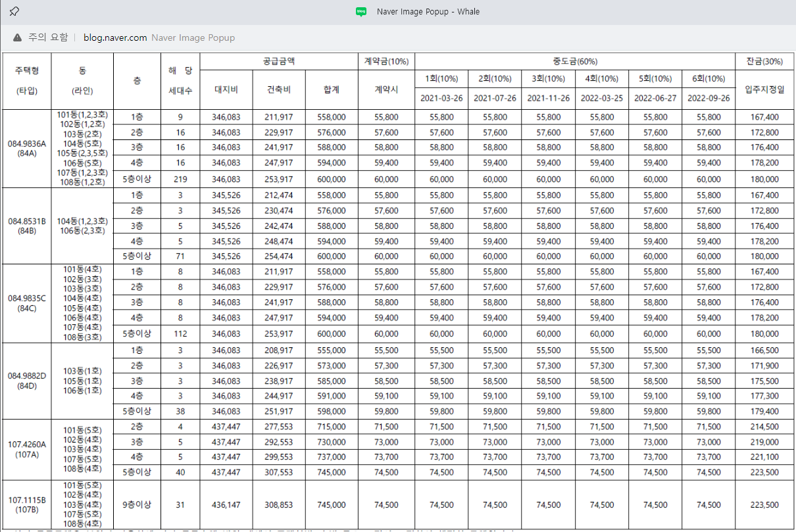The image size is (796, 532).
Task: Open the site security warning triangle icon
Action: click(17, 37)
